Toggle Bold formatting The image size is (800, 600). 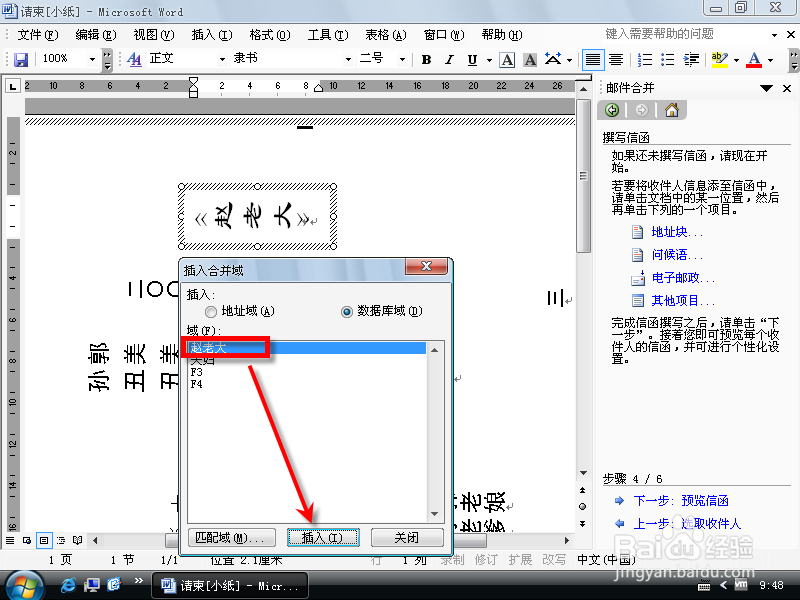tap(427, 60)
